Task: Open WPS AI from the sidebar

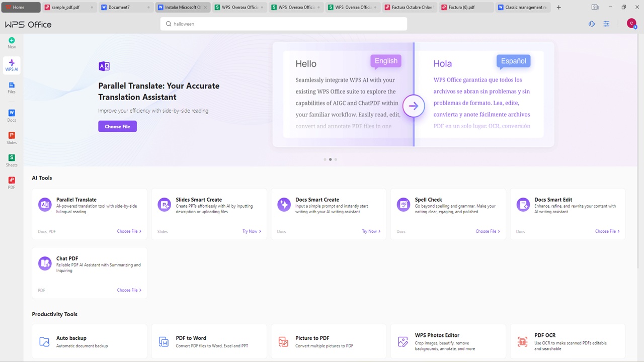Action: [11, 65]
